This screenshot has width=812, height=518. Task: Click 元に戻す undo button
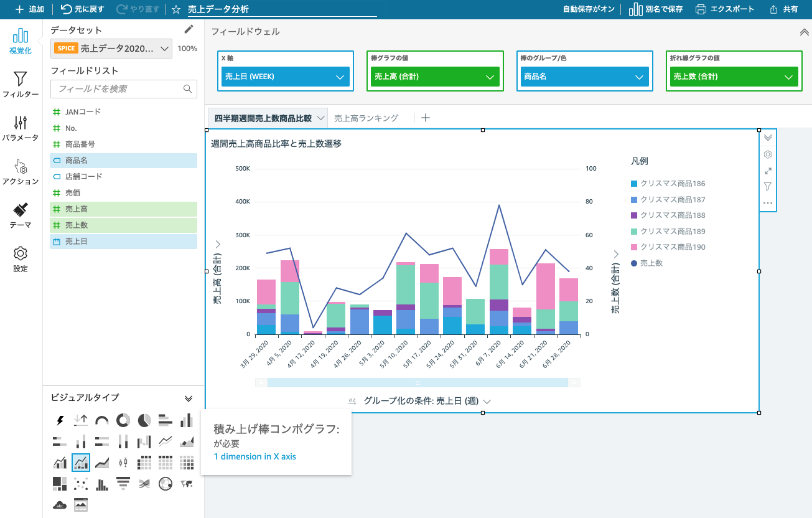pos(83,9)
